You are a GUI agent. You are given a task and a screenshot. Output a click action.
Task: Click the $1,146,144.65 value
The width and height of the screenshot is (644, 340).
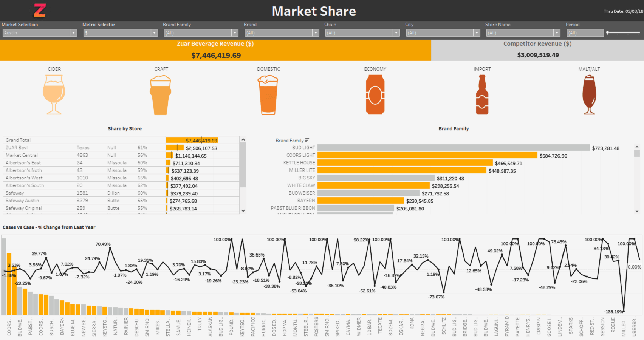[x=191, y=156]
